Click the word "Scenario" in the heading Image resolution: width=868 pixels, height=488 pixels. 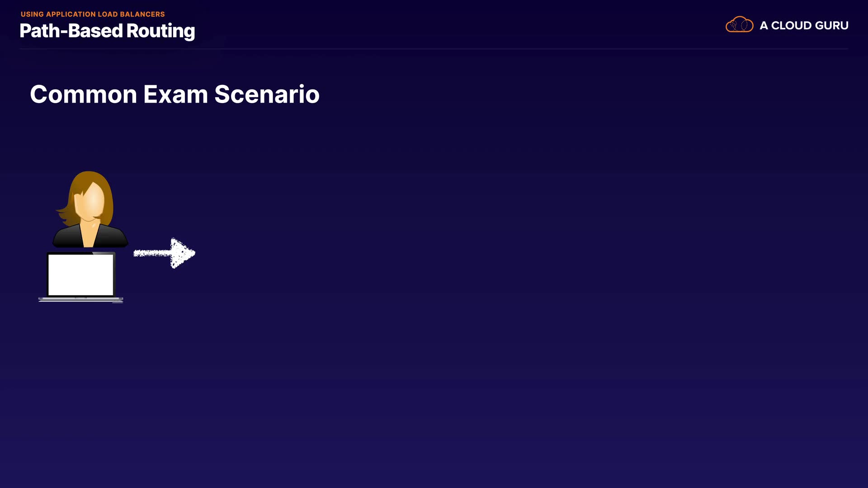click(267, 94)
